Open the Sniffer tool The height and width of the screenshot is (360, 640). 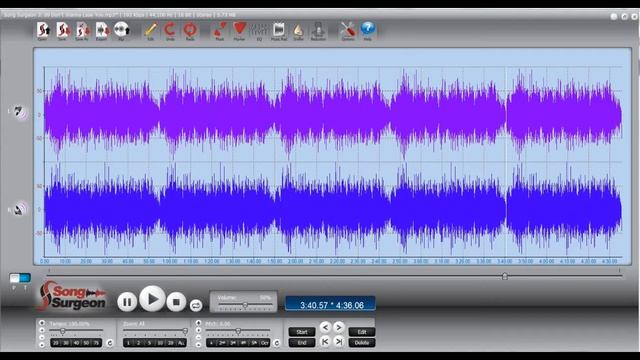pos(298,31)
